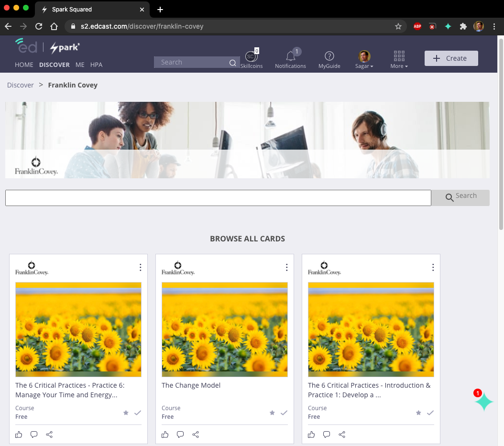Like the Introduction & Practice 1 card
The image size is (504, 446).
(x=311, y=435)
